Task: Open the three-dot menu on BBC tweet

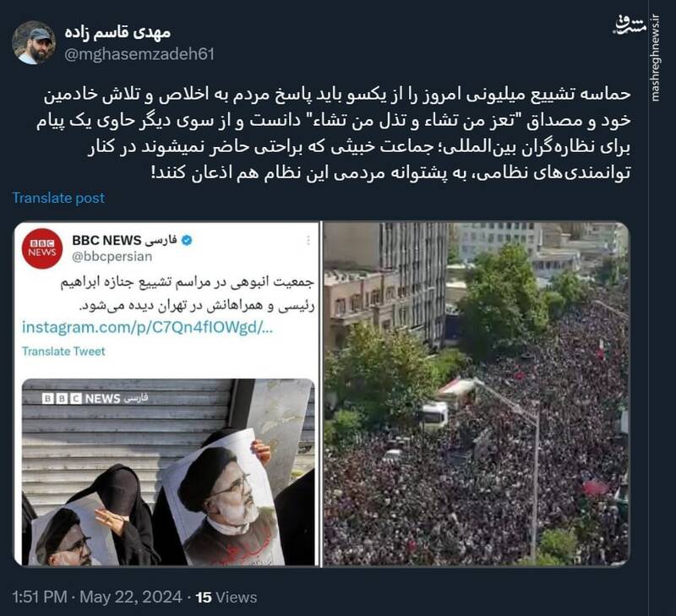Action: pos(308,240)
